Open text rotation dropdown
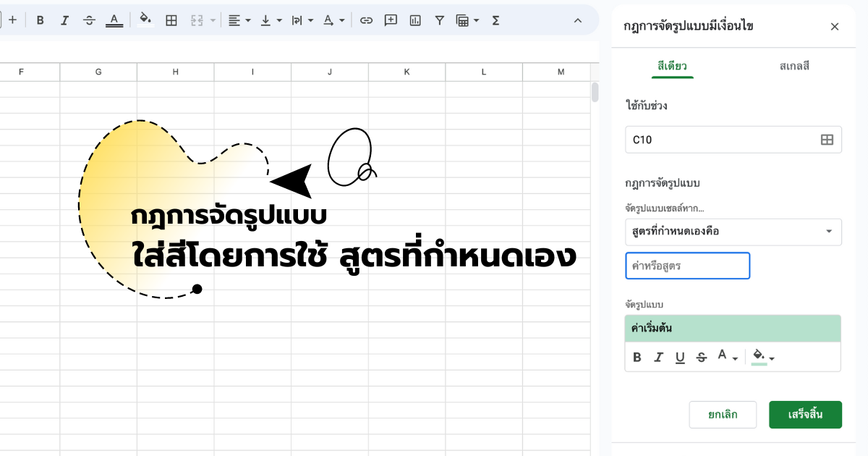This screenshot has width=868, height=456. pyautogui.click(x=333, y=20)
